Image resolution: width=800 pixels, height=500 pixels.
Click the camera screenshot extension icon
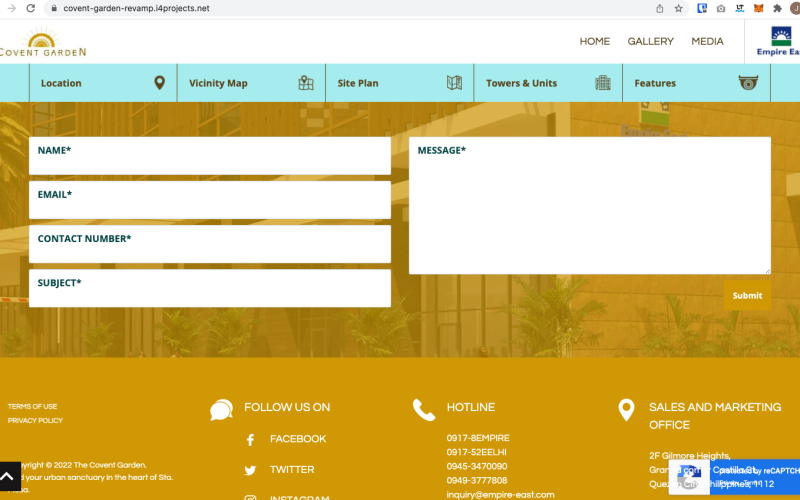(721, 8)
